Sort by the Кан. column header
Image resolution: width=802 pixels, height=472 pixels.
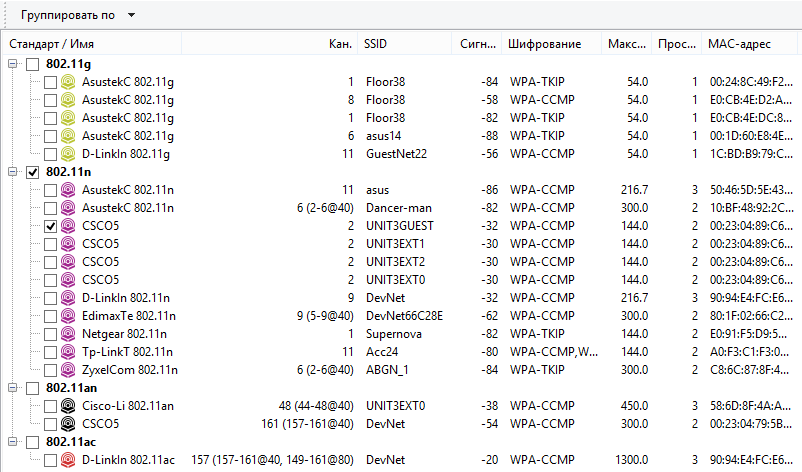[270, 44]
